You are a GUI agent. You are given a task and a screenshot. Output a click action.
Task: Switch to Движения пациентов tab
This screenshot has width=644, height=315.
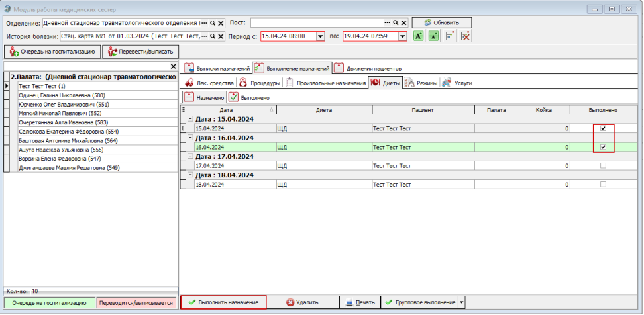[x=368, y=68]
